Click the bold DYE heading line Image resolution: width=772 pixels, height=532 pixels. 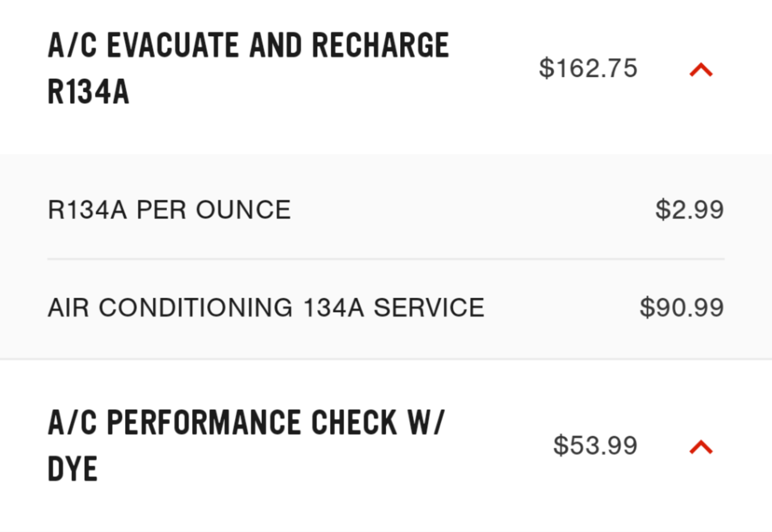tap(73, 469)
